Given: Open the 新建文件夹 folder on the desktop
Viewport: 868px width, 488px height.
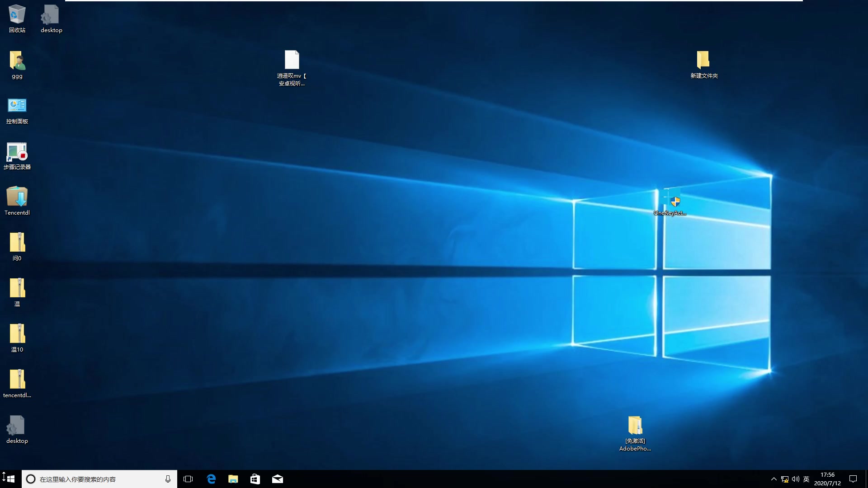Looking at the screenshot, I should [704, 59].
